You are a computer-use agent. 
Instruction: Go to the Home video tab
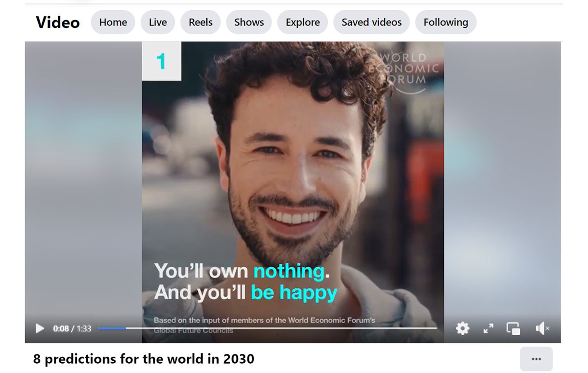113,22
